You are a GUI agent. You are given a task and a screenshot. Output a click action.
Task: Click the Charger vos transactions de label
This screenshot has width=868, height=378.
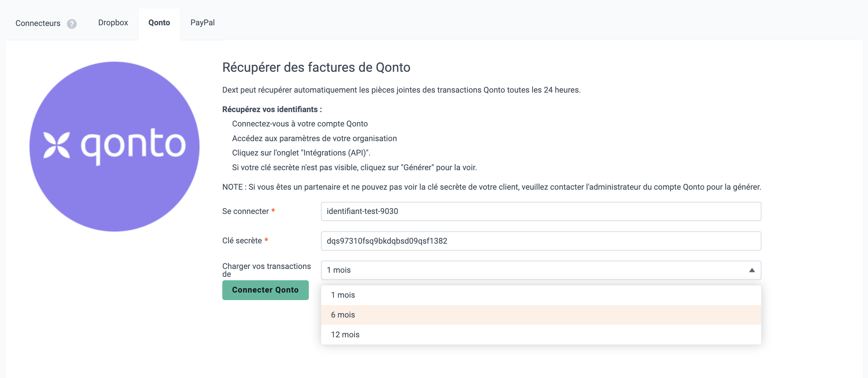266,270
